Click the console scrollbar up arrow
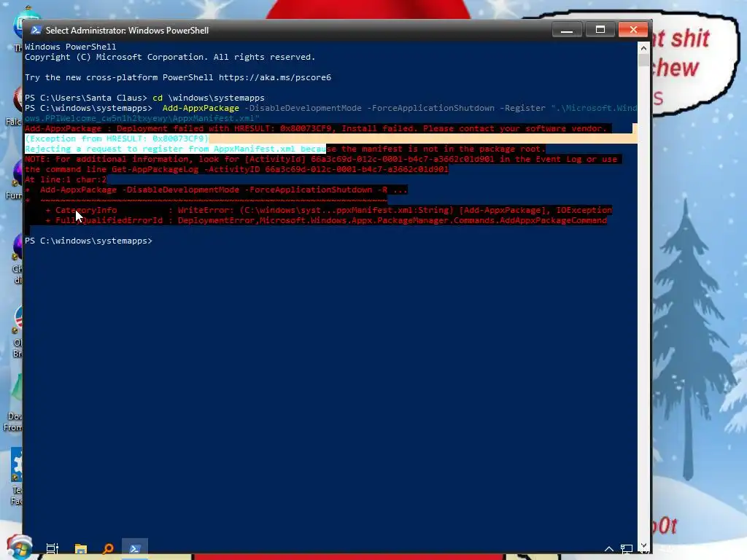 [643, 48]
